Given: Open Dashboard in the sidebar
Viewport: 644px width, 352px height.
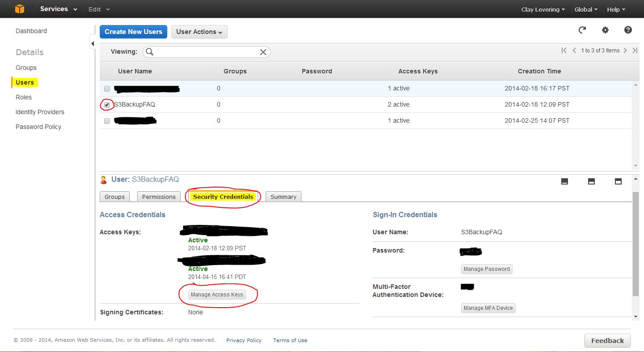Looking at the screenshot, I should [31, 31].
